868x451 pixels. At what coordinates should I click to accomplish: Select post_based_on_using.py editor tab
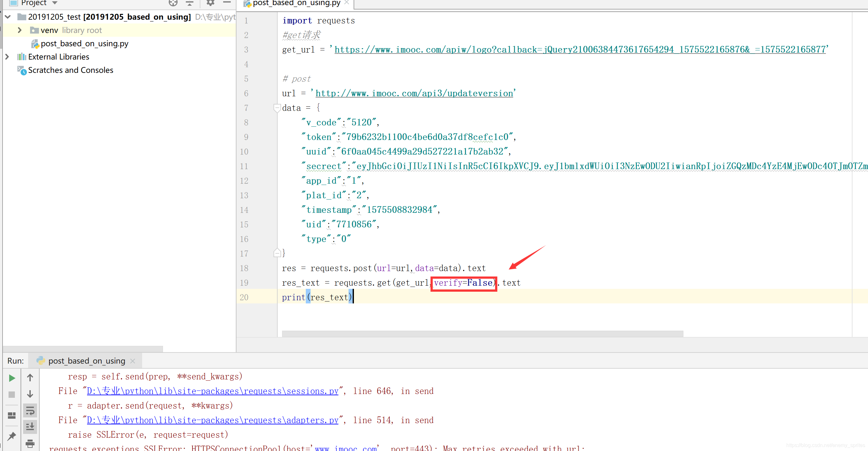click(x=296, y=3)
